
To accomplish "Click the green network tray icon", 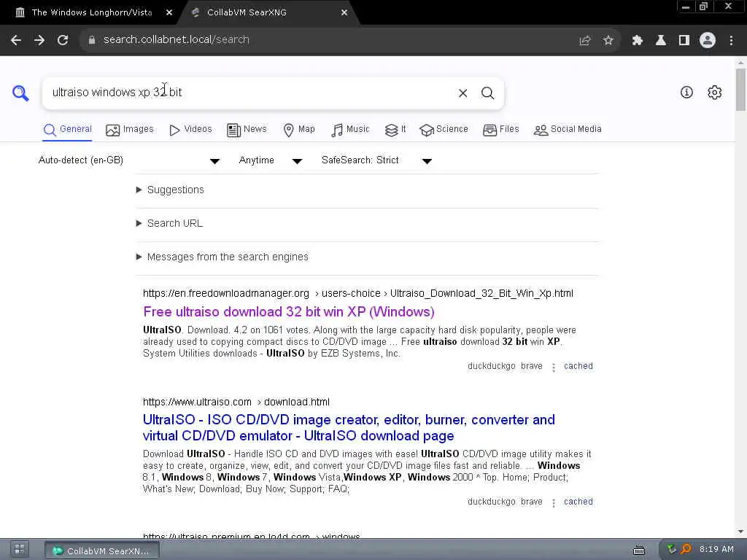I will (x=671, y=550).
